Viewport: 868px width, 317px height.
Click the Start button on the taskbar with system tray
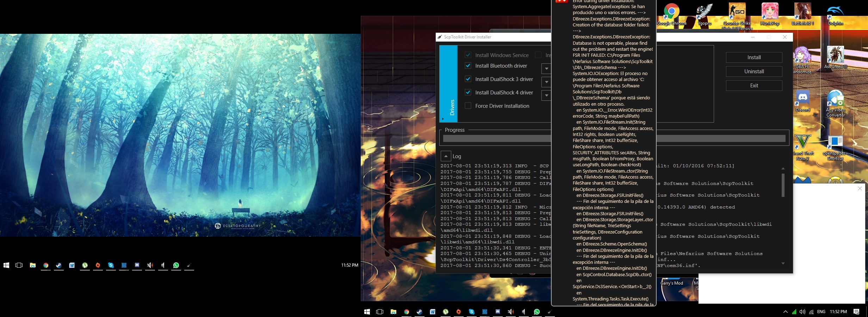click(367, 312)
